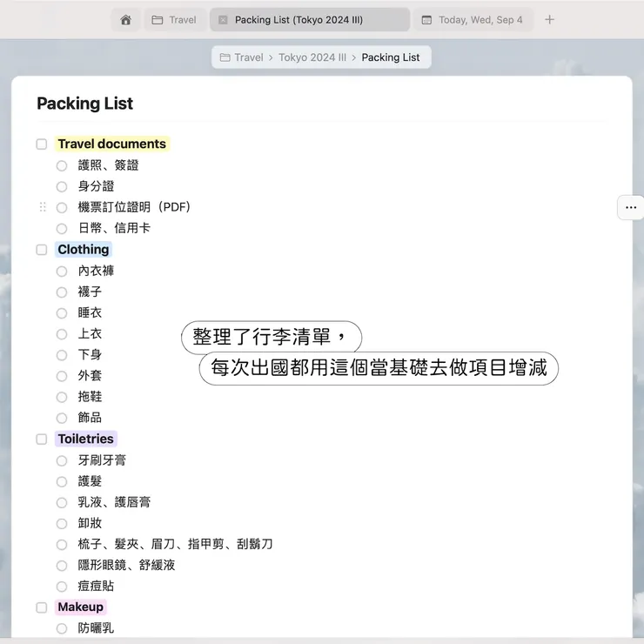Complete the 乳液、護唇膏 item
Screen dimensions: 644x644
[62, 503]
